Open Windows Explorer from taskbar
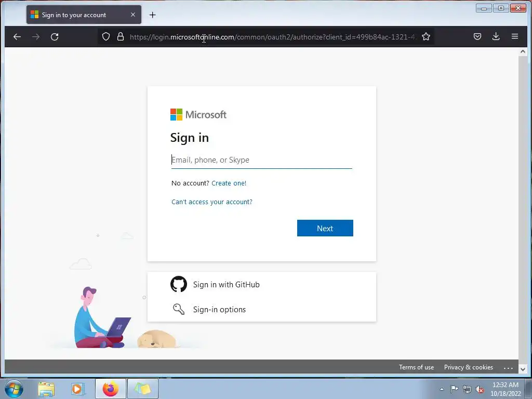This screenshot has height=399, width=532. [46, 389]
